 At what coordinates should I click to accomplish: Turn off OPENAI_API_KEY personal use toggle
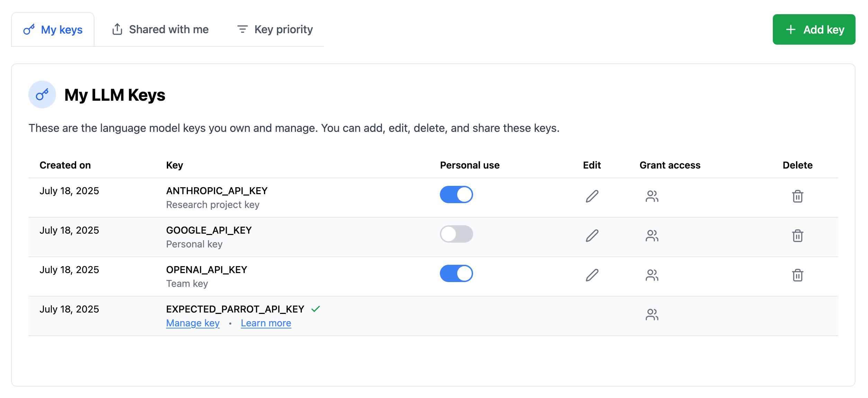[456, 273]
